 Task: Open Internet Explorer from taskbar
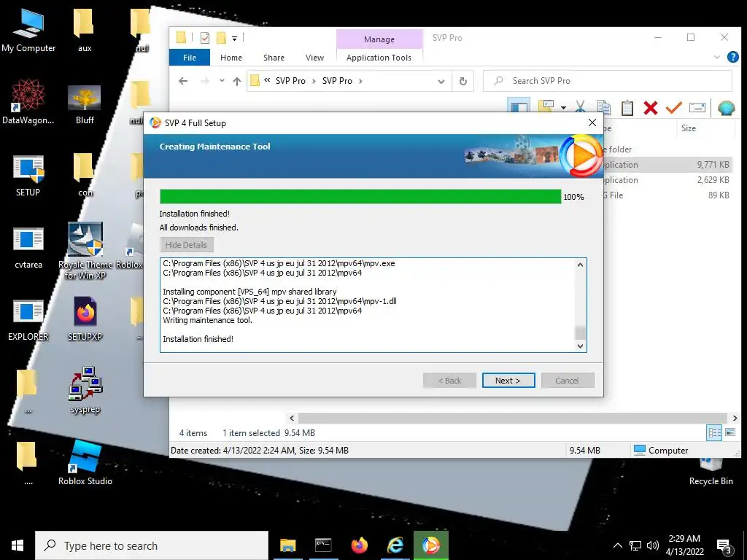point(395,545)
